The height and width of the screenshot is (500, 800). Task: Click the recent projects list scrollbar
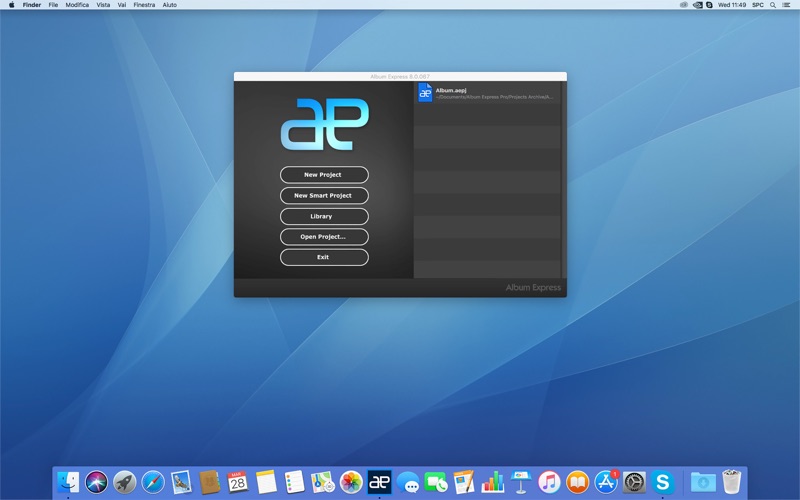(x=563, y=180)
